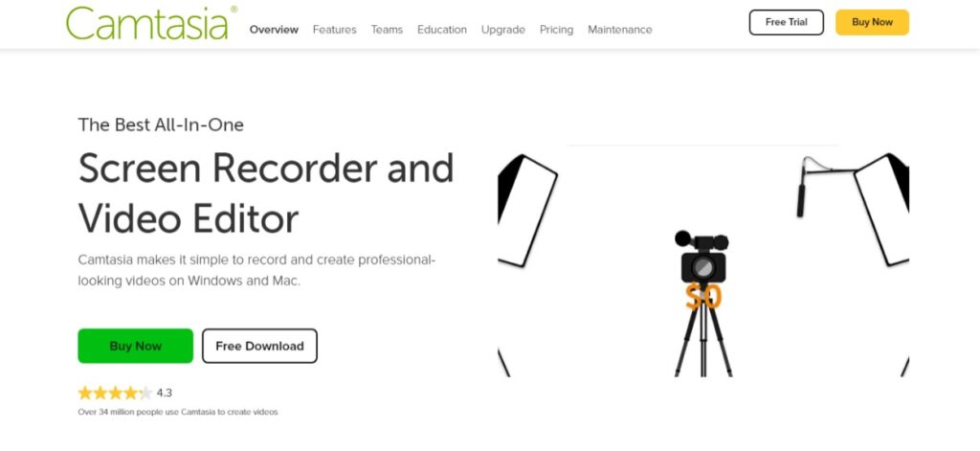Click the Screen Recorder and Video Editor heading
Image resolution: width=980 pixels, height=451 pixels.
tap(266, 192)
